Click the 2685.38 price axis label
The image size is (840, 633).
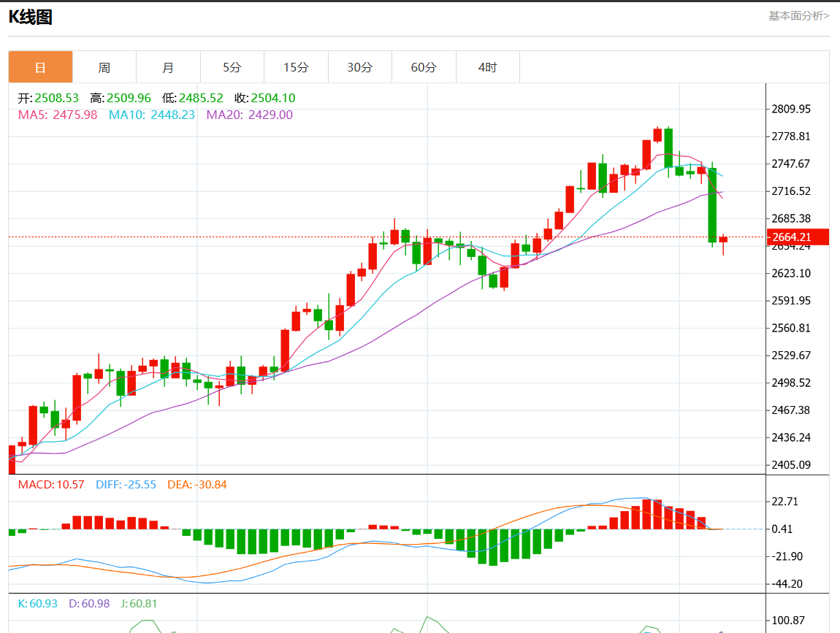791,218
